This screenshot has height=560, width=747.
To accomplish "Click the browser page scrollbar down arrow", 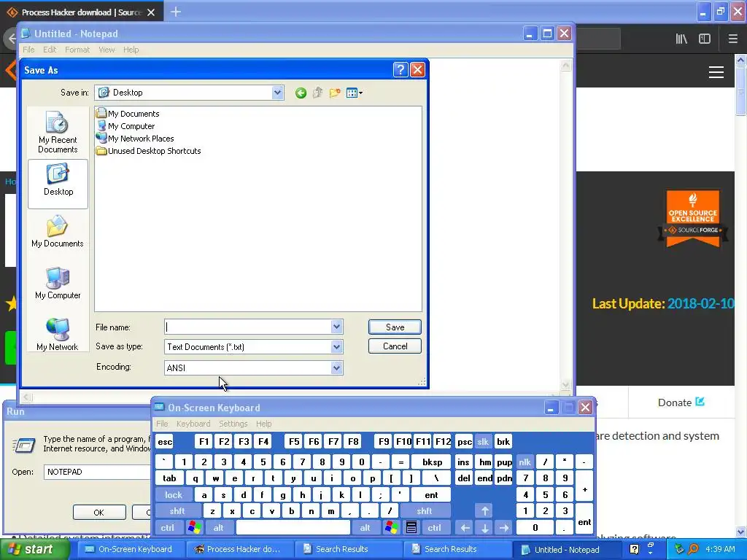I will point(741,532).
